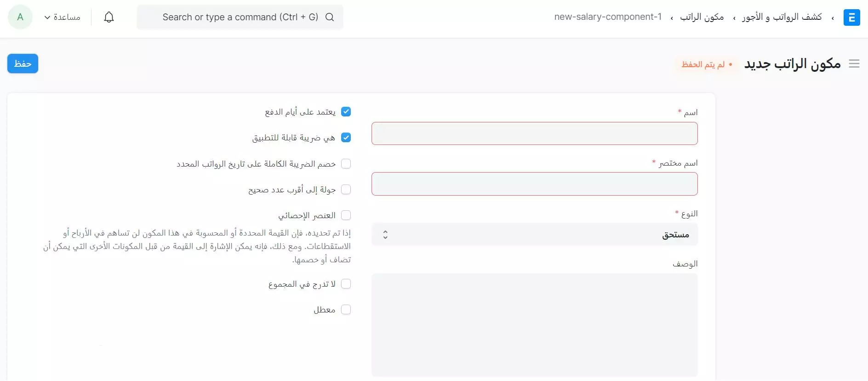Uncheck "يعتمد على أيام الدفع" checkbox

346,112
